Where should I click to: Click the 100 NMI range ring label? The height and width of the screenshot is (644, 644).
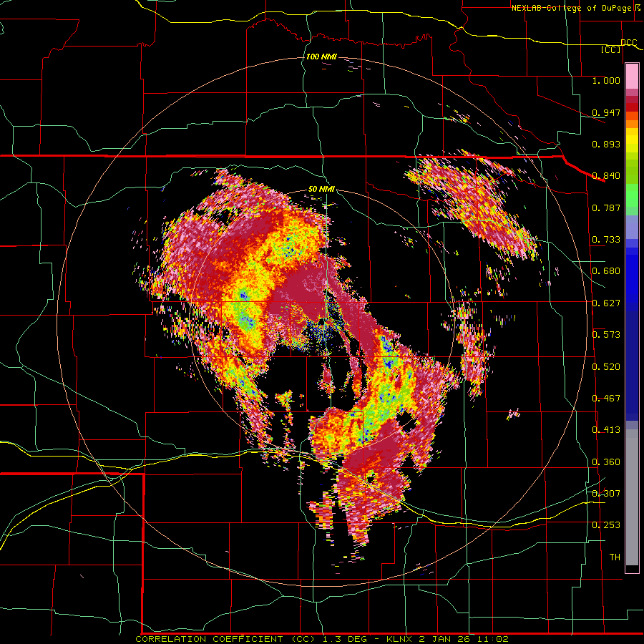tap(321, 57)
